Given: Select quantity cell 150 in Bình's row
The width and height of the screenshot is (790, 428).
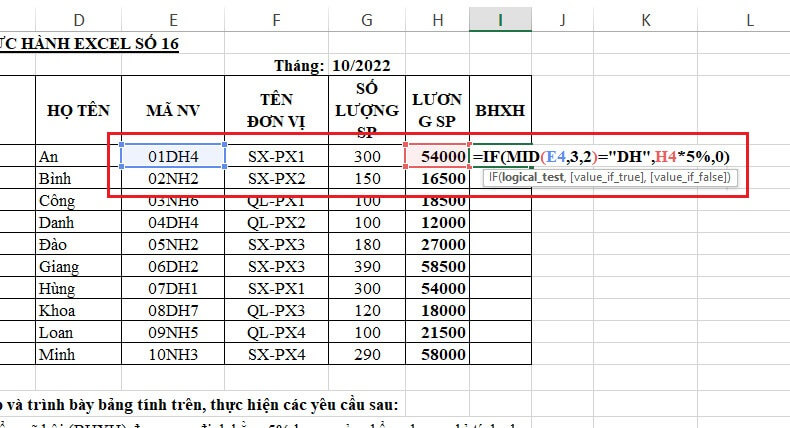Looking at the screenshot, I should [x=367, y=178].
